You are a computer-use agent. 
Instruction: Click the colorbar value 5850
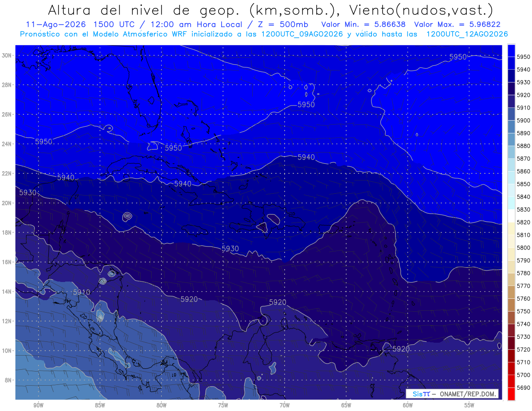[524, 184]
